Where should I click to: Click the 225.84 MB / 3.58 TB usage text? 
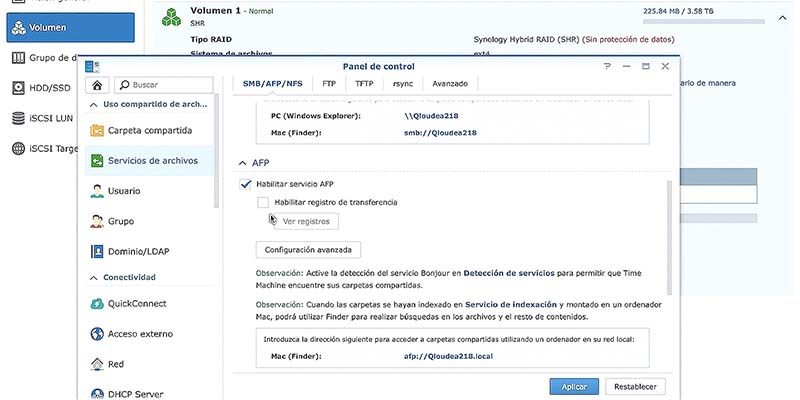coord(678,11)
